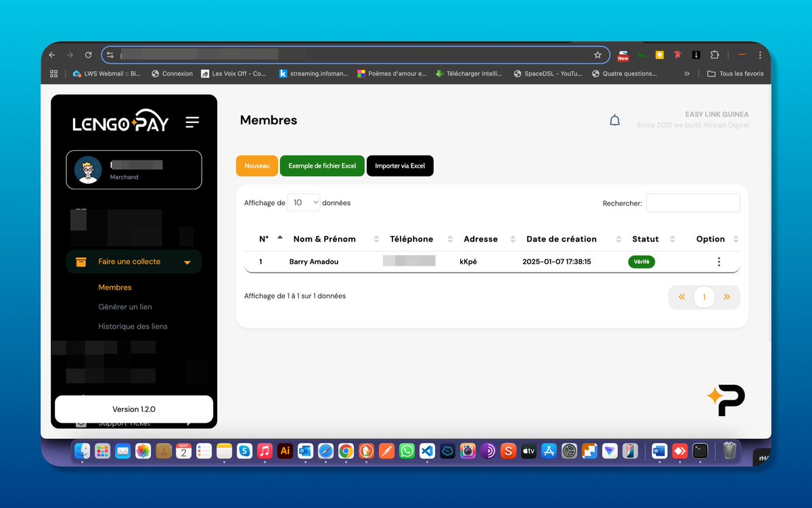Viewport: 812px width, 508px height.
Task: Click the green Vérifié status badge
Action: [x=641, y=262]
